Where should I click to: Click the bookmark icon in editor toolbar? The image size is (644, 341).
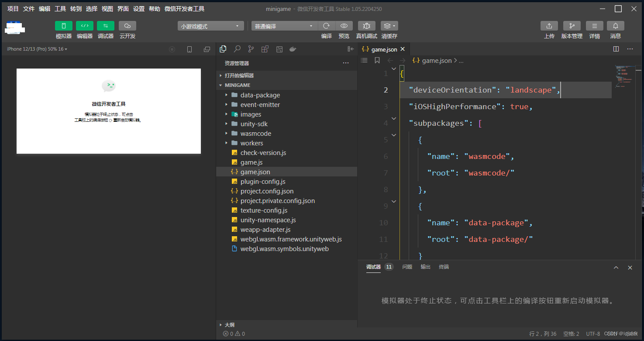377,60
